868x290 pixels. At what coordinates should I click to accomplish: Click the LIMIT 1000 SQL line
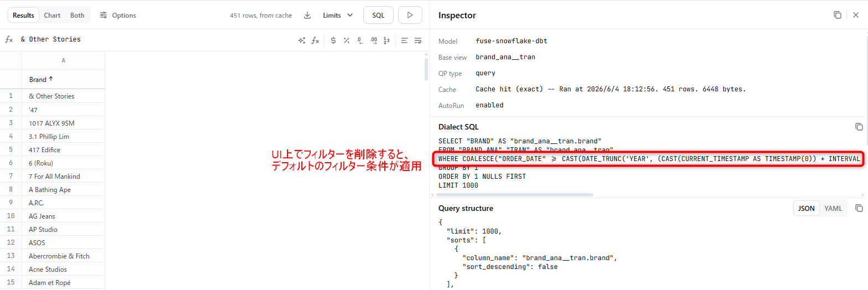pos(458,185)
